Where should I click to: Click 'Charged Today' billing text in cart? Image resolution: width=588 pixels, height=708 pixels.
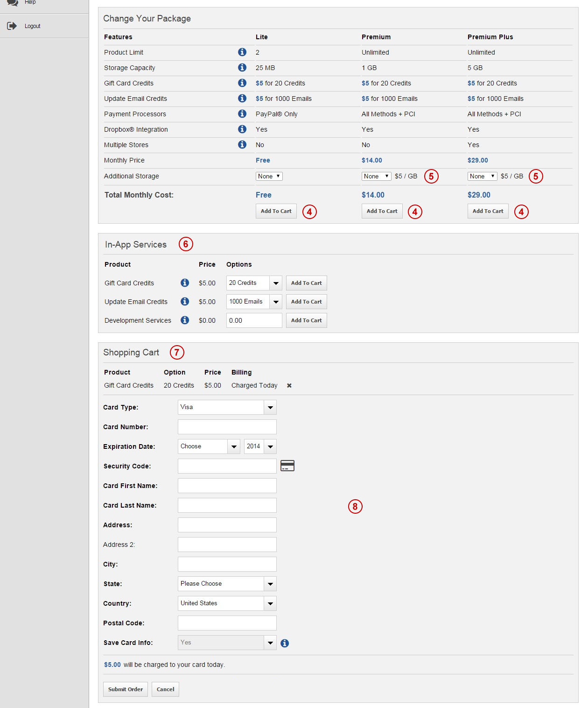pyautogui.click(x=254, y=385)
